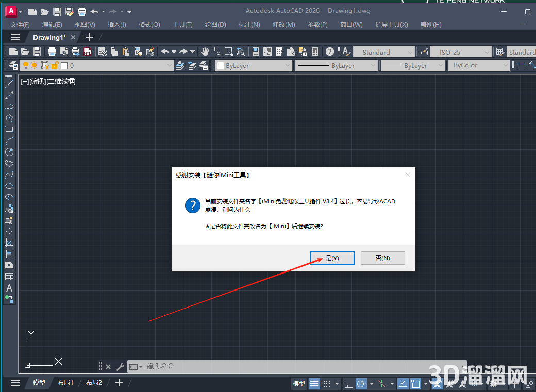Image resolution: width=536 pixels, height=392 pixels.
Task: Select the Polygon tool
Action: click(x=9, y=118)
